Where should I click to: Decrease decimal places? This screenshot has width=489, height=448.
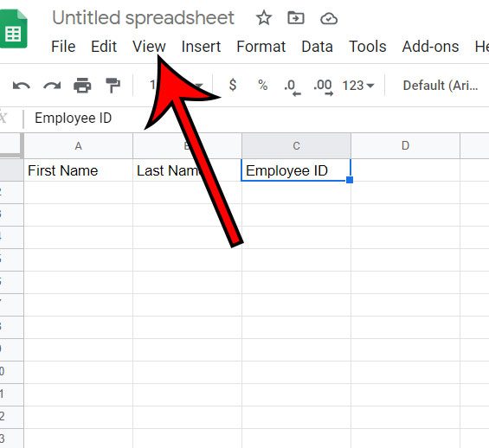click(293, 87)
